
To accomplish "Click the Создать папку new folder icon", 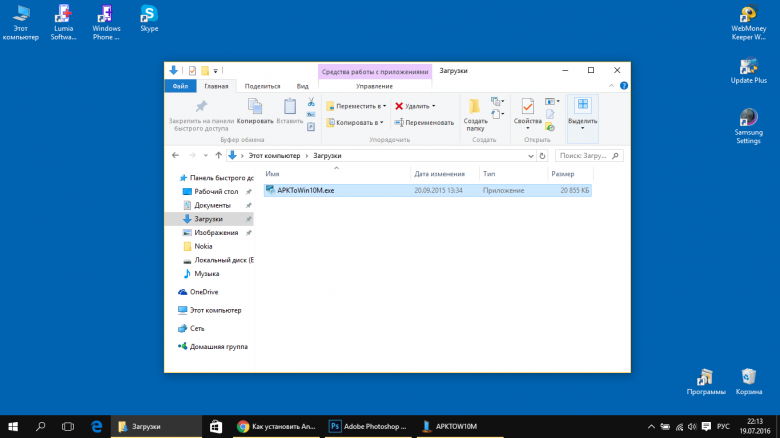I will pos(475,106).
